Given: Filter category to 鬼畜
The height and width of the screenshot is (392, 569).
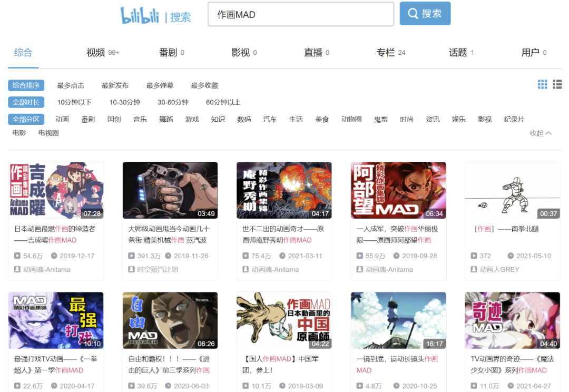Looking at the screenshot, I should click(381, 120).
